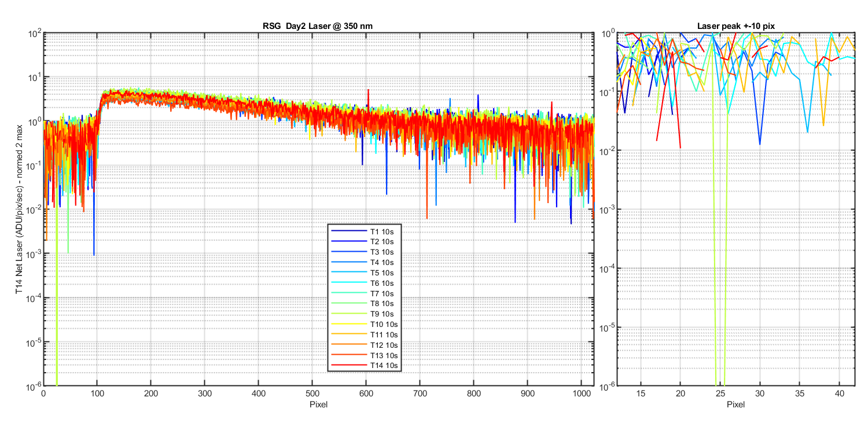Click the 'Pixel' x-axis label of the right plot
This screenshot has height=434, width=868.
point(735,404)
